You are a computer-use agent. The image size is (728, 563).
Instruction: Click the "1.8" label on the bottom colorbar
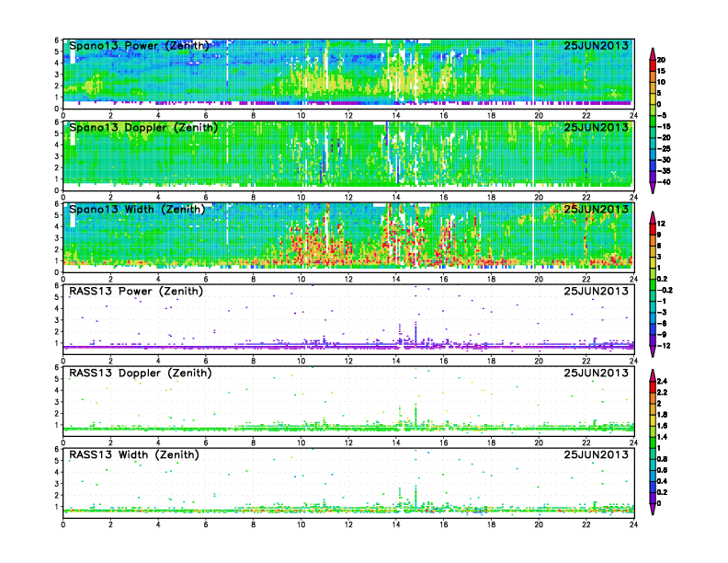662,415
